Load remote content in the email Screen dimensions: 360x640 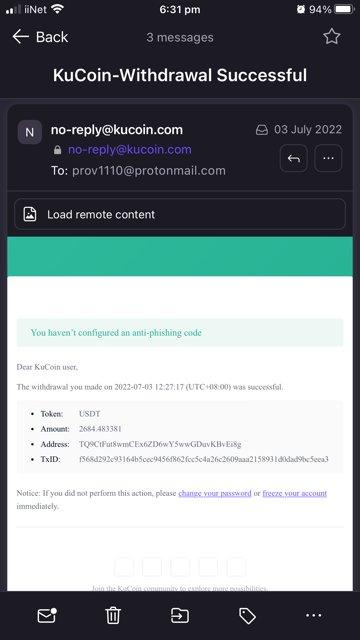click(x=180, y=214)
